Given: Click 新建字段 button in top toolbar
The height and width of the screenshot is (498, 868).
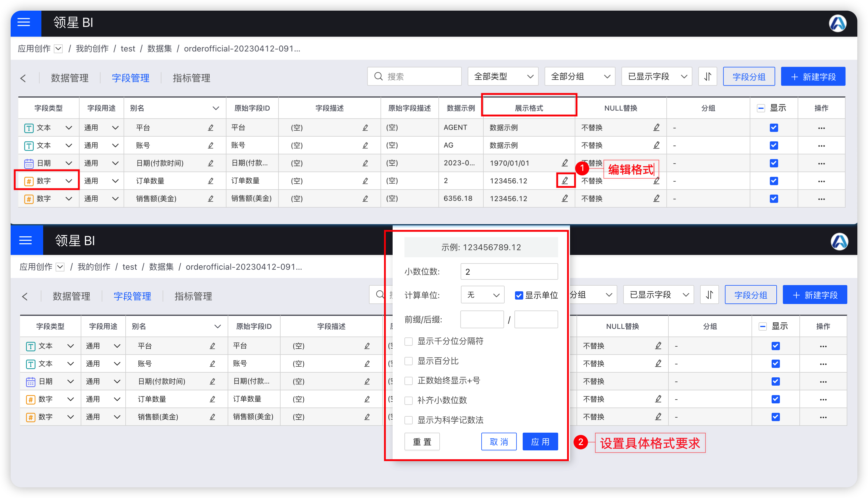Looking at the screenshot, I should [813, 76].
